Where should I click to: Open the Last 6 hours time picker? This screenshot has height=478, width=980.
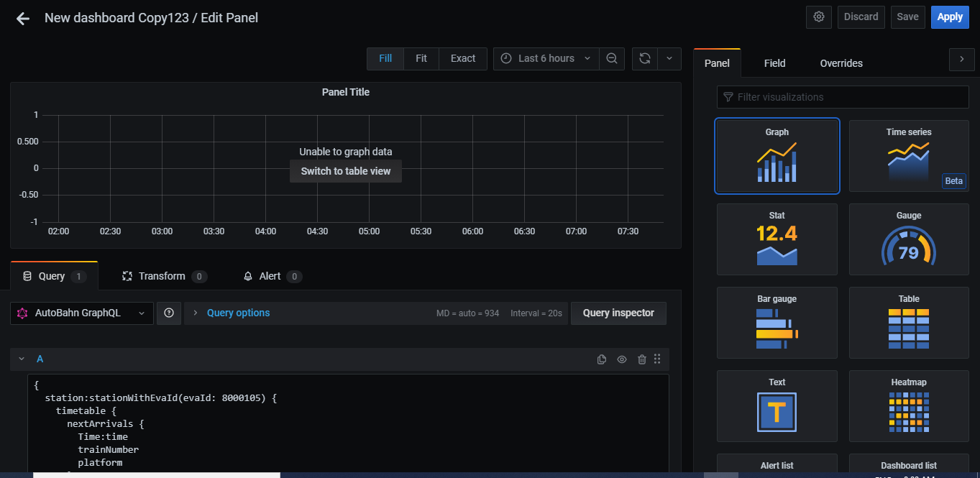click(545, 58)
